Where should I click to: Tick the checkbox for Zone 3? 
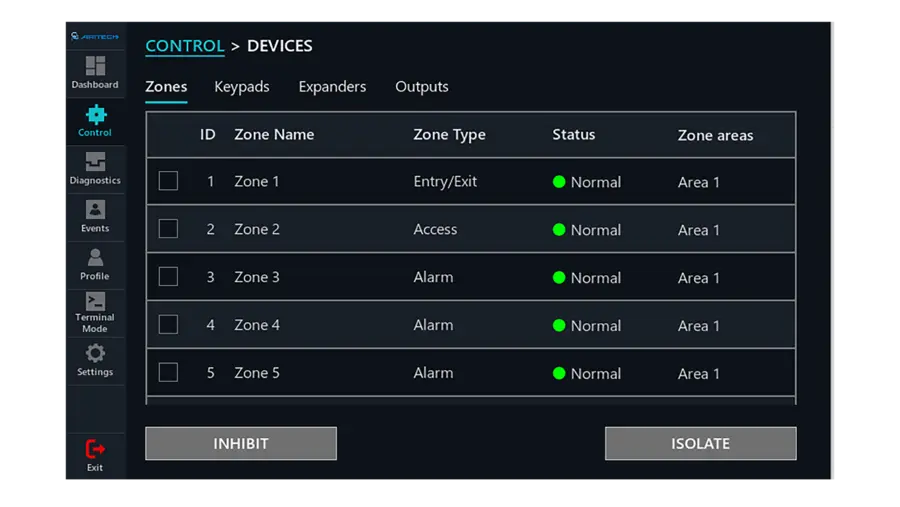point(168,277)
